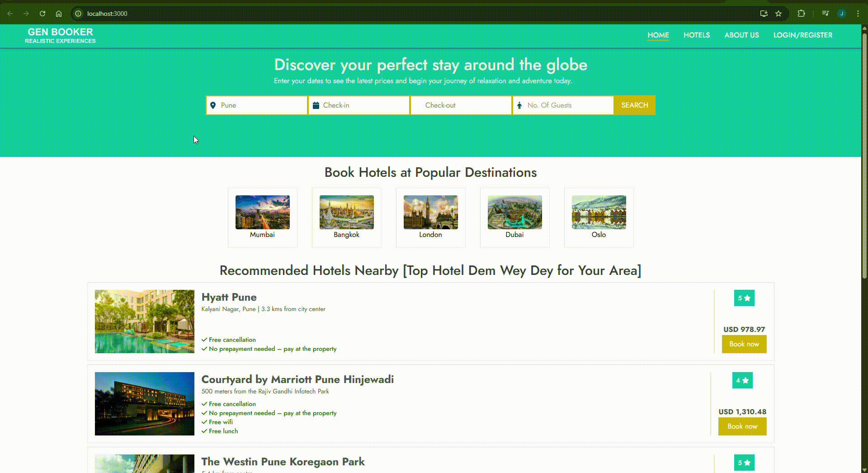Select the Oslo destination thumbnail

(x=599, y=212)
